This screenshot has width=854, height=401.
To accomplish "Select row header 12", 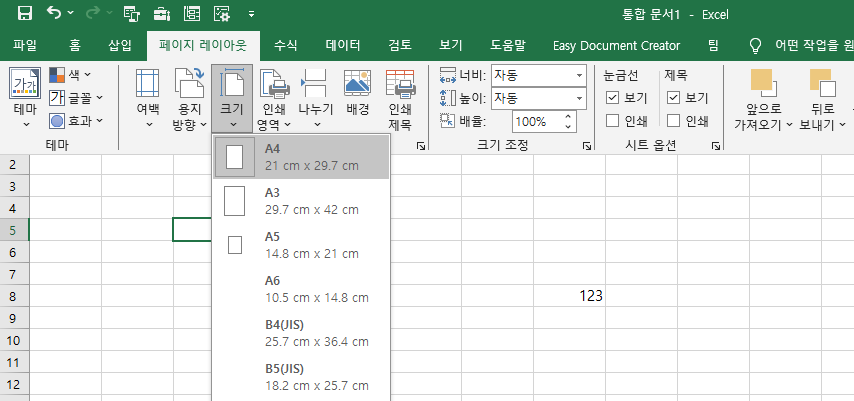I will [x=14, y=384].
